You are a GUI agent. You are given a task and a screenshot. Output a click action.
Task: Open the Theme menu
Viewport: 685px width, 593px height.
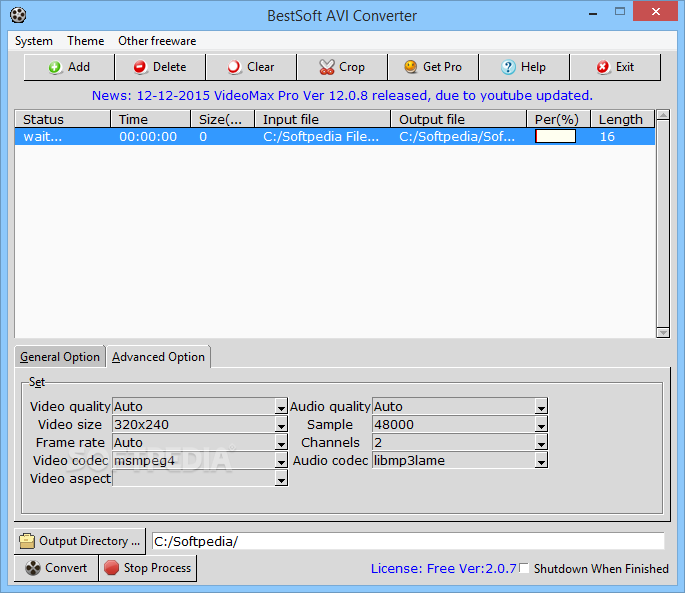86,41
